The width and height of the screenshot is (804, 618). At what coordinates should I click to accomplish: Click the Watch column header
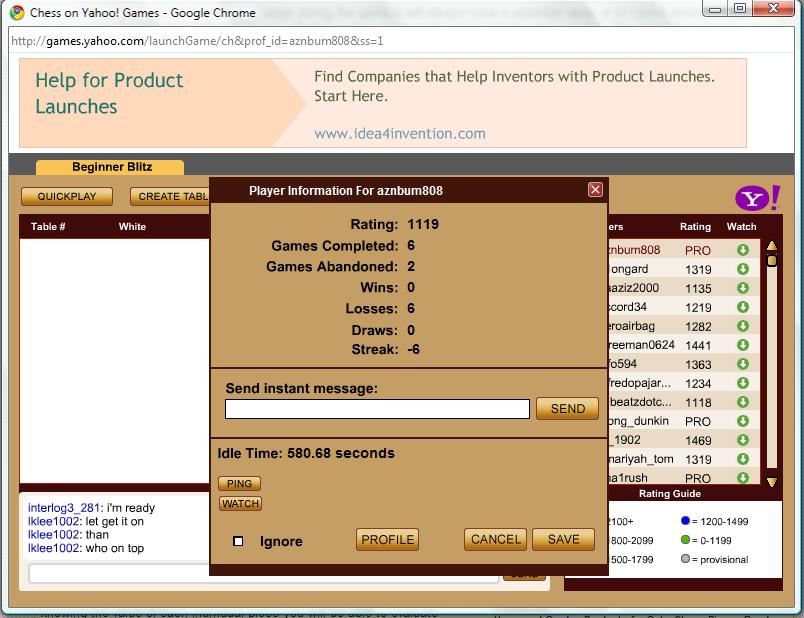click(741, 227)
